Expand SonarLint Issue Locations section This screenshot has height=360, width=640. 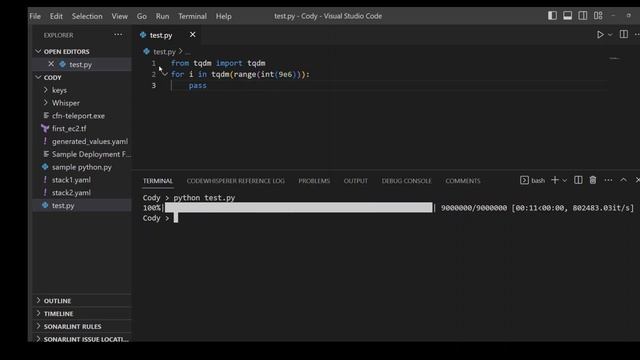82,339
